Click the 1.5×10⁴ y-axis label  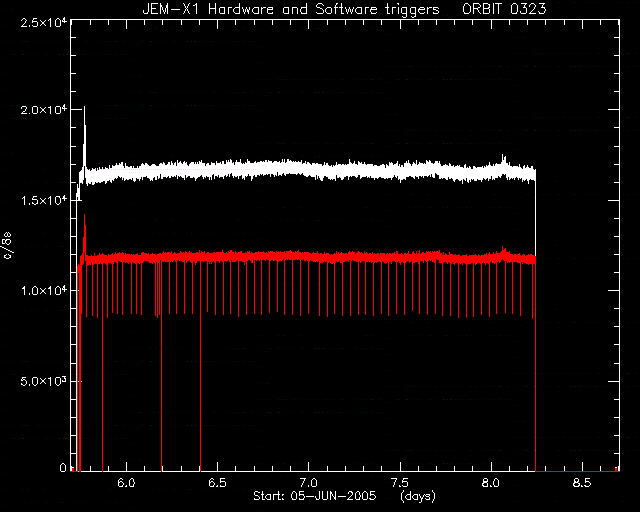pos(43,200)
